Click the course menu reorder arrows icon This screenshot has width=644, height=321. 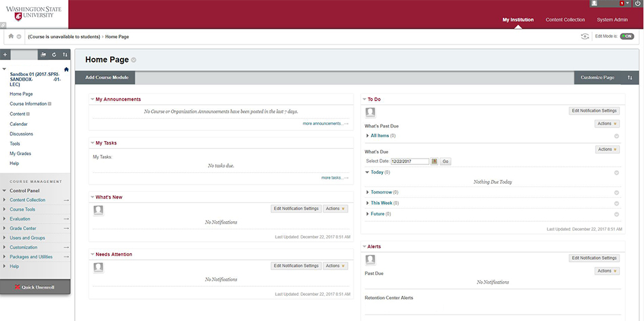(65, 55)
